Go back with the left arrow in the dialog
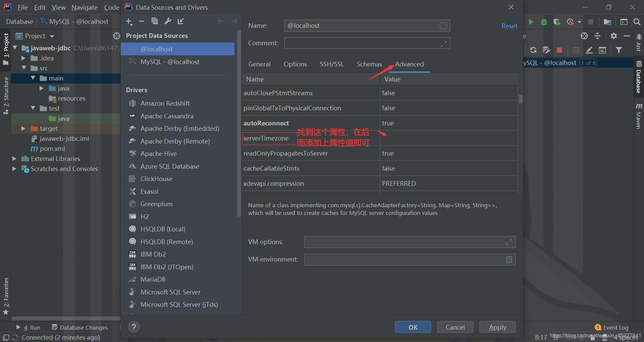 pyautogui.click(x=221, y=21)
